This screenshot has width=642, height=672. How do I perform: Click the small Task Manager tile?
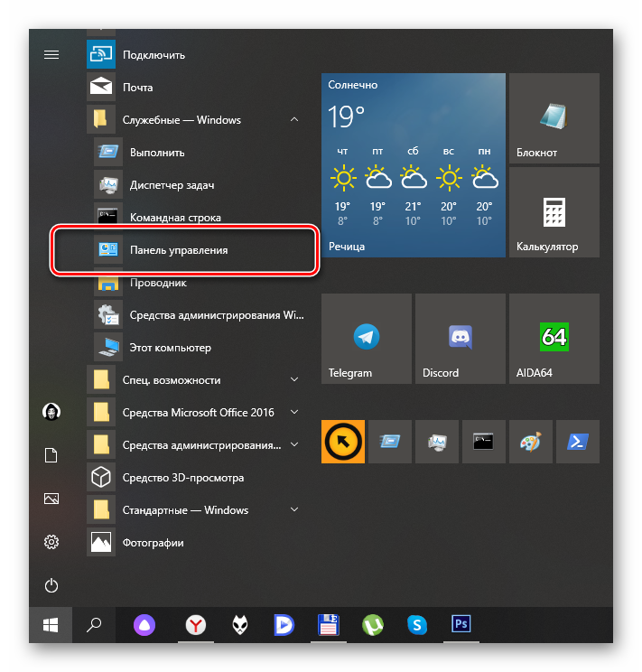437,442
